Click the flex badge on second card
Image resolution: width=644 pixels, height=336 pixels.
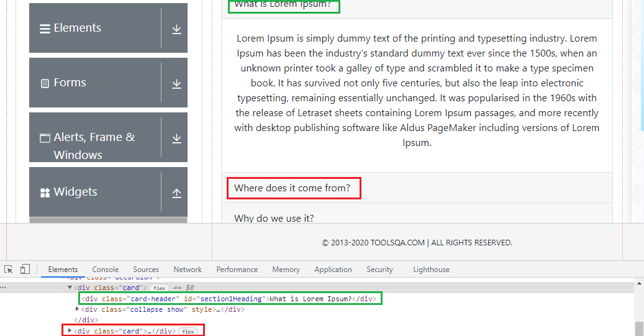tap(188, 331)
